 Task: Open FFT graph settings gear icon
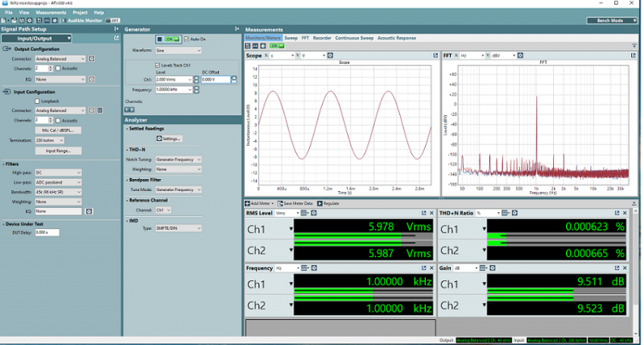click(x=520, y=56)
